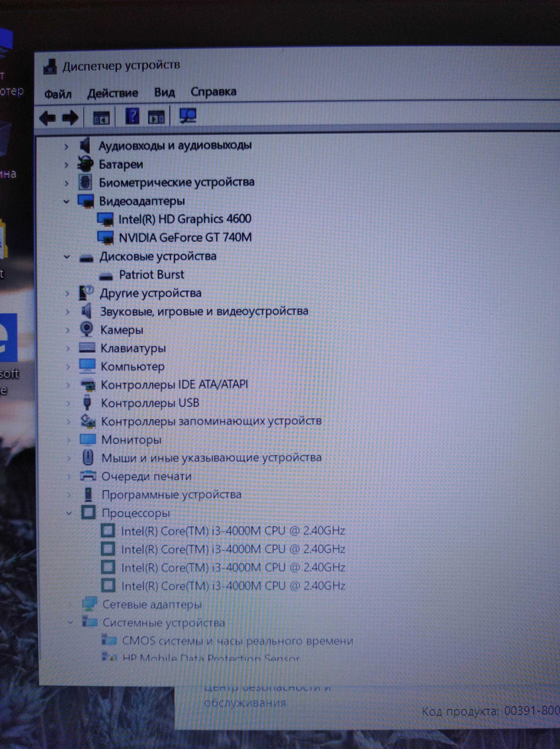The height and width of the screenshot is (749, 560).
Task: Collapse the Процессоры node
Action: pos(69,513)
